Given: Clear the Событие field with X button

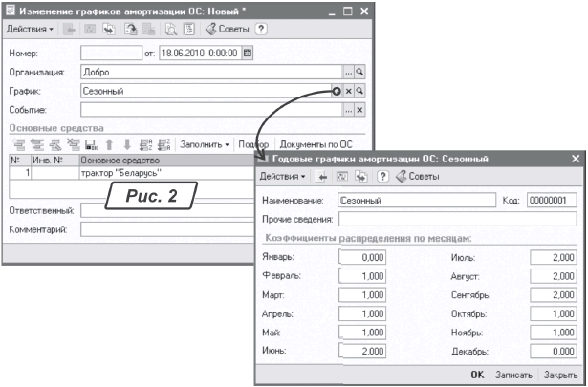Looking at the screenshot, I should pyautogui.click(x=359, y=110).
